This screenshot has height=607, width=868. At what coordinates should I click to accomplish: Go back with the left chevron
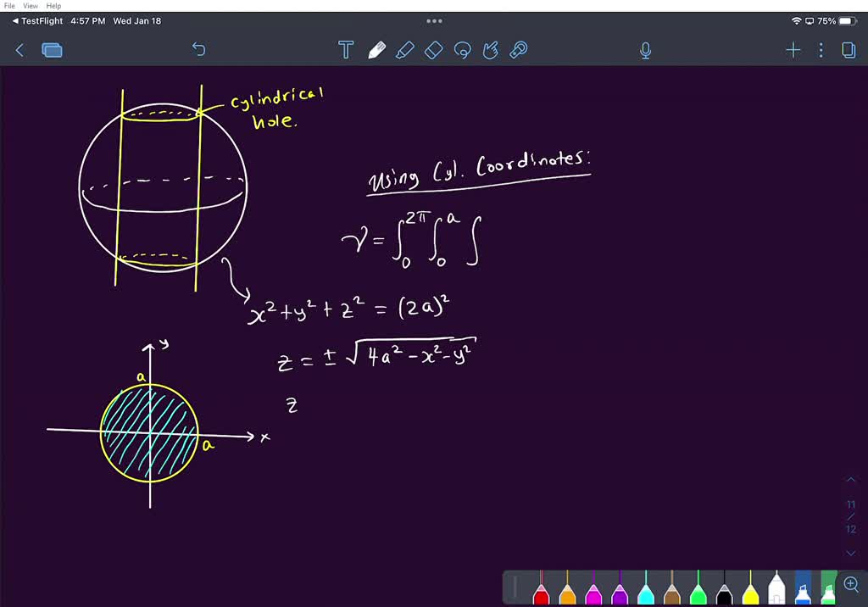(x=20, y=50)
